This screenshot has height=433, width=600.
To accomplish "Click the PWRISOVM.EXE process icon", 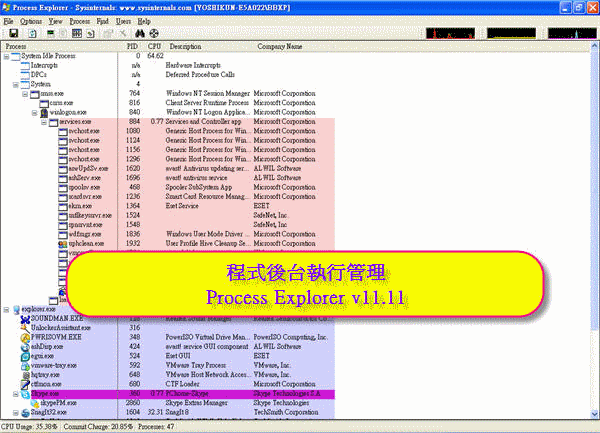I will point(23,337).
